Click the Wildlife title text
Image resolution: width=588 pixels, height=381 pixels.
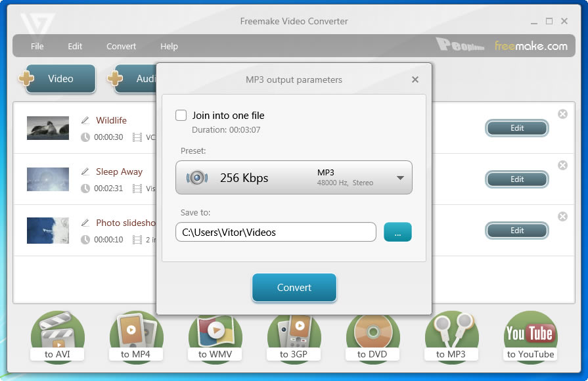(112, 120)
